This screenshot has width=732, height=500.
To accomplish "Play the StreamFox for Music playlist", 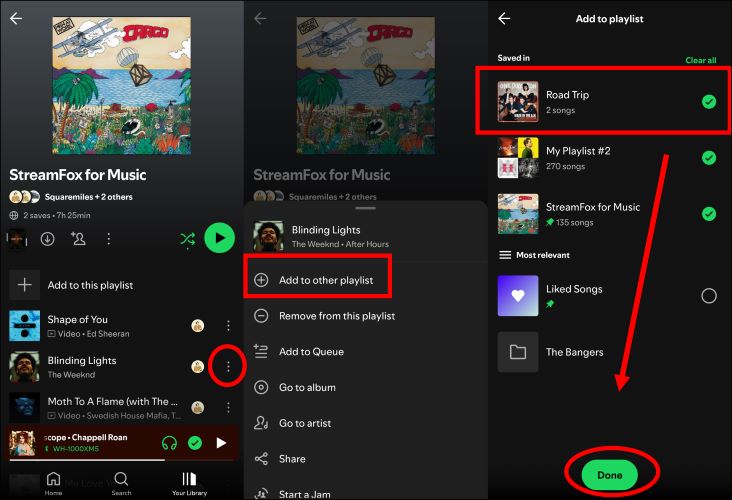I will click(219, 238).
